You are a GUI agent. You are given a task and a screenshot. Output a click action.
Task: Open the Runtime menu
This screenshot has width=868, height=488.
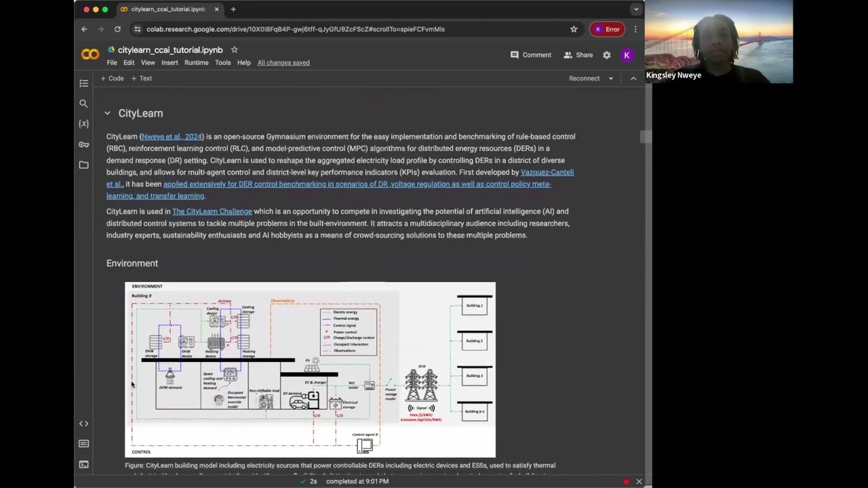click(197, 63)
